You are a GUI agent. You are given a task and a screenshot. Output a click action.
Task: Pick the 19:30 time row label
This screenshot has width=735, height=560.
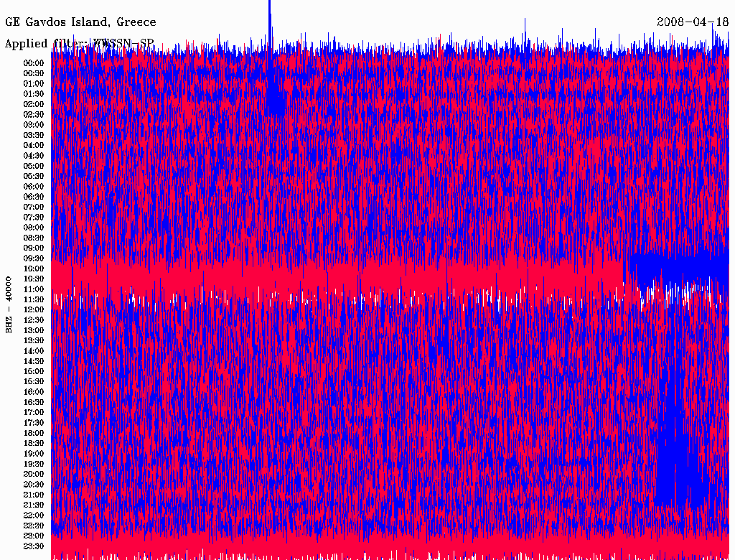[34, 464]
